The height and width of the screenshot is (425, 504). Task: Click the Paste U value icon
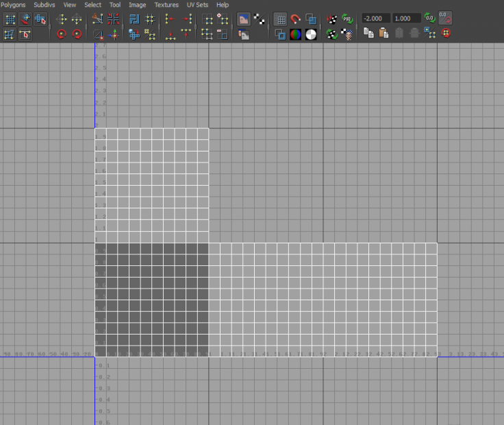[399, 33]
